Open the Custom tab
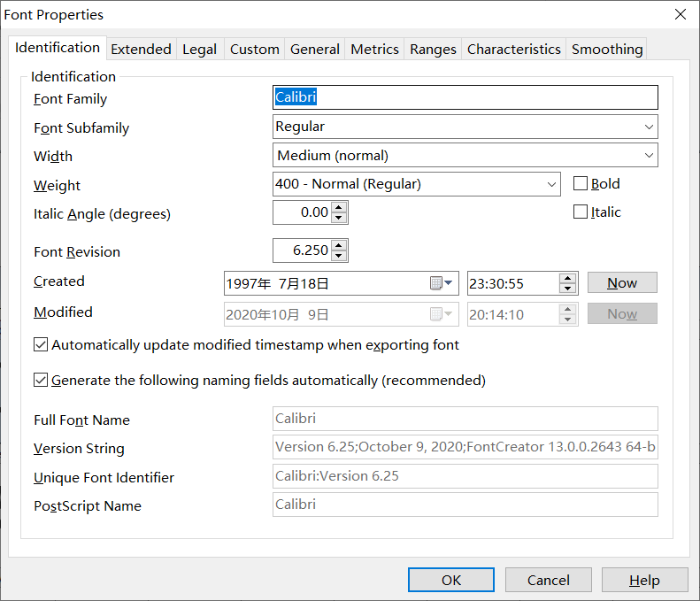 255,49
